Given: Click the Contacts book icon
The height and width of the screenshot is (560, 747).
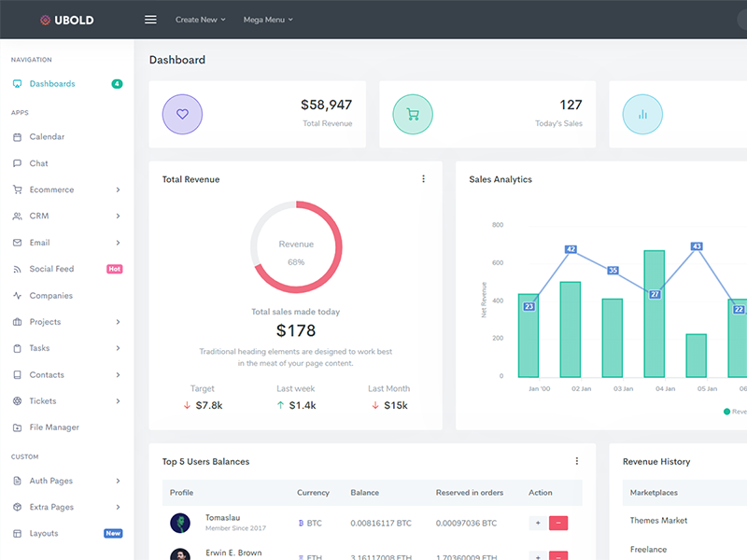Looking at the screenshot, I should (x=17, y=375).
